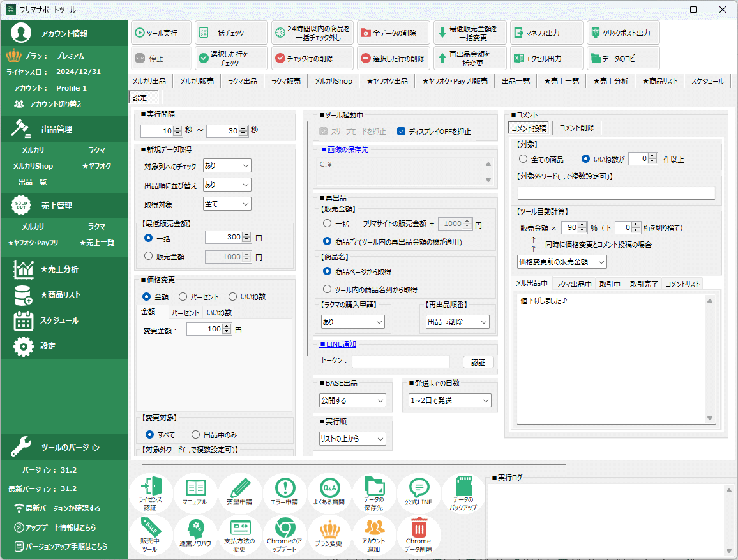Viewport: 738px width, 560px height.
Task: Click the 認証 button for the LINE token
Action: (x=478, y=362)
